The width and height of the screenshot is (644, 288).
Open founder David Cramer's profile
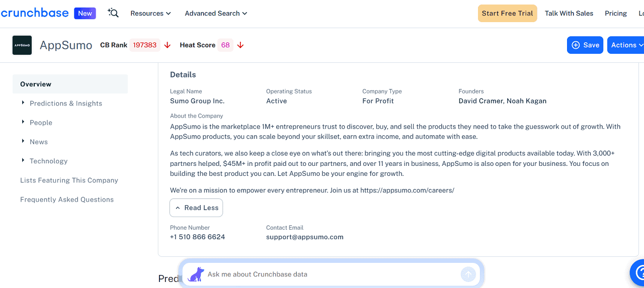[480, 101]
